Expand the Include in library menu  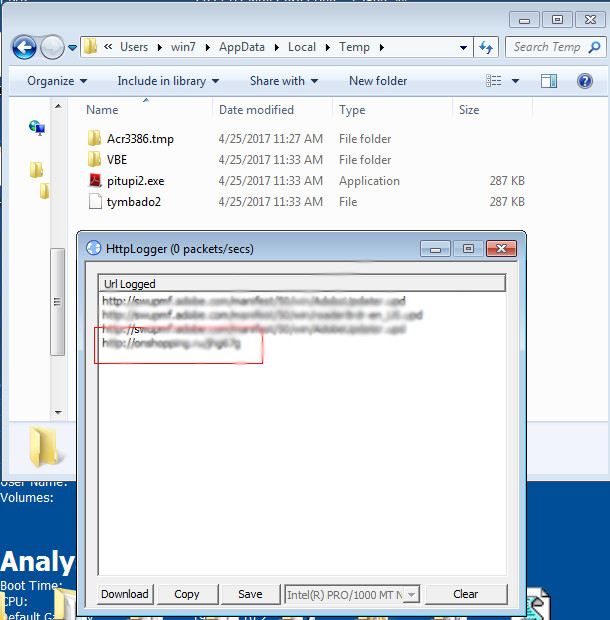pos(167,81)
